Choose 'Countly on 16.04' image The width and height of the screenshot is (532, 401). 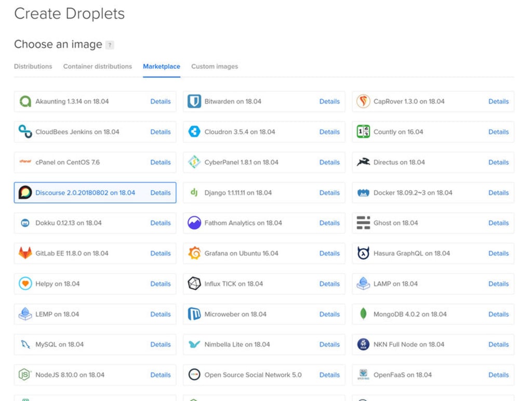pyautogui.click(x=433, y=132)
